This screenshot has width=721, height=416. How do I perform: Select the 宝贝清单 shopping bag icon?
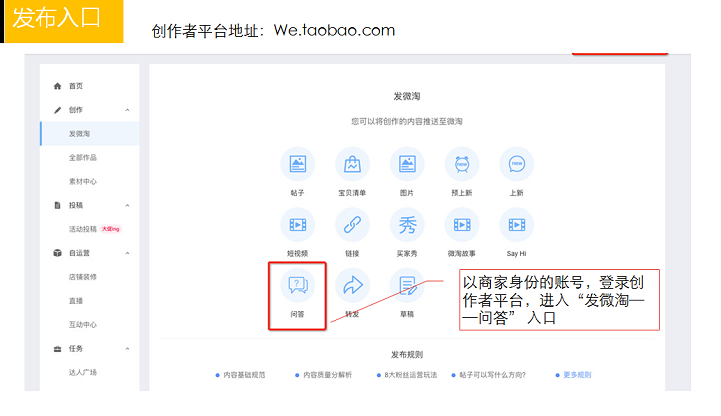[x=352, y=164]
